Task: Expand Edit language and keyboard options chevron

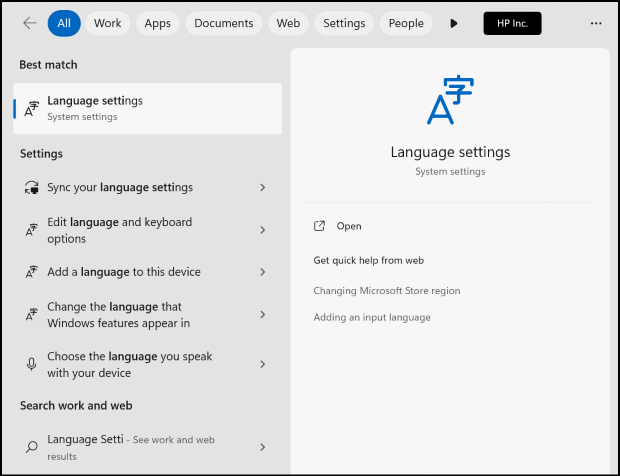Action: pos(262,230)
